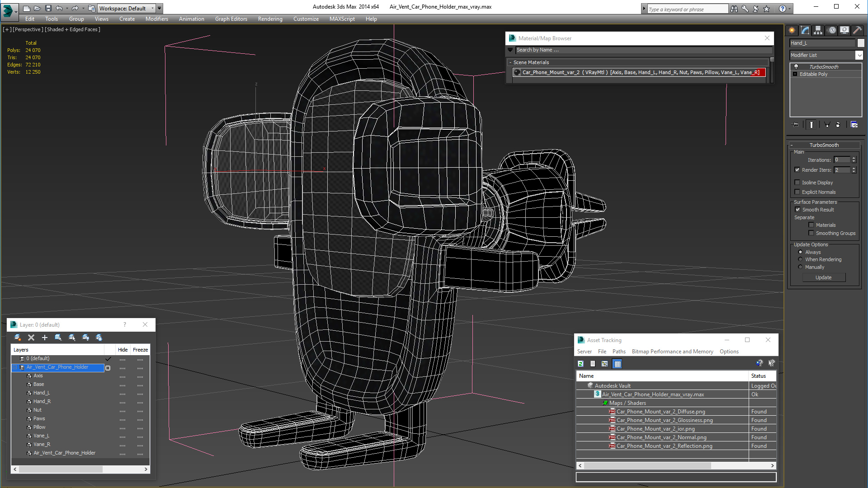Viewport: 868px width, 488px height.
Task: Click the Hand_L object color swatch
Action: point(861,43)
